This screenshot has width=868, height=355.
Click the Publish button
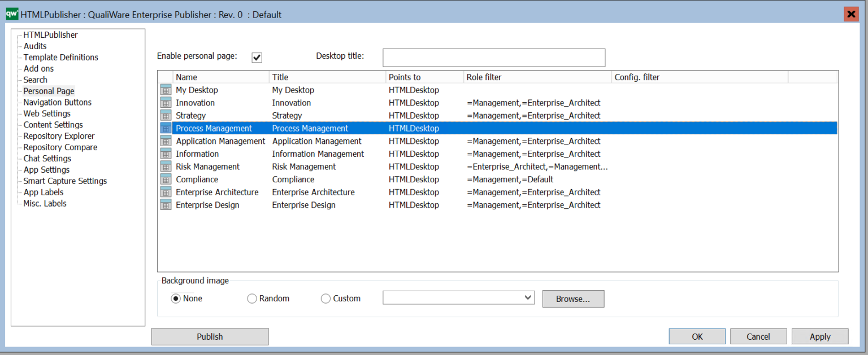tap(210, 336)
